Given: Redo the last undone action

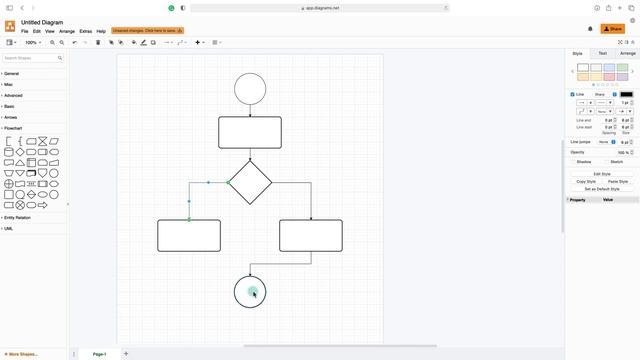Looking at the screenshot, I should click(84, 42).
